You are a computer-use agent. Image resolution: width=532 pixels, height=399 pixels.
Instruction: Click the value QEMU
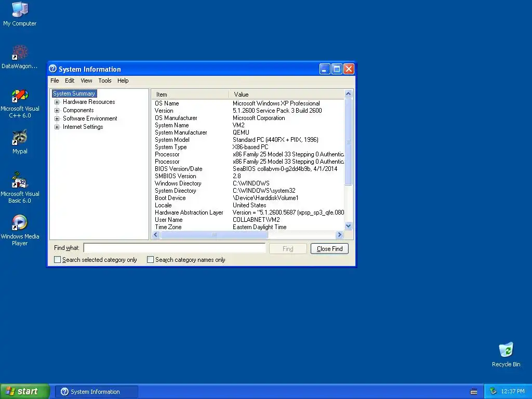pyautogui.click(x=241, y=132)
